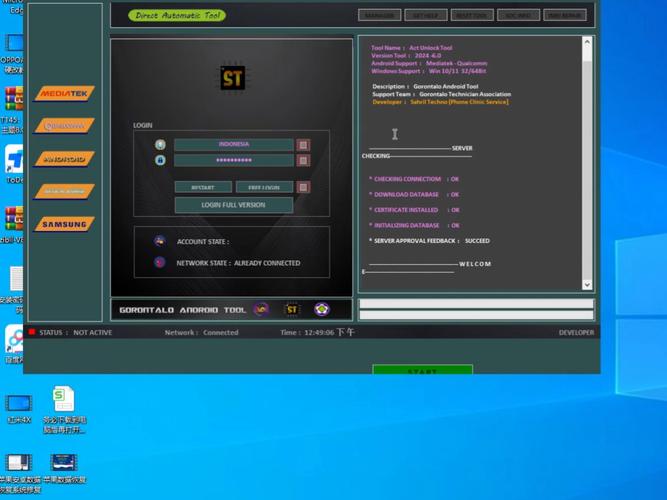Screen dimensions: 667x500
Task: Click the RESTART button
Action: point(203,187)
